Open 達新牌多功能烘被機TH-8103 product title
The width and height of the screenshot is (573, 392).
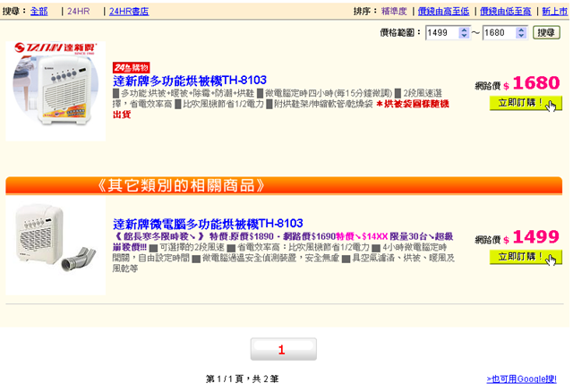tap(190, 80)
